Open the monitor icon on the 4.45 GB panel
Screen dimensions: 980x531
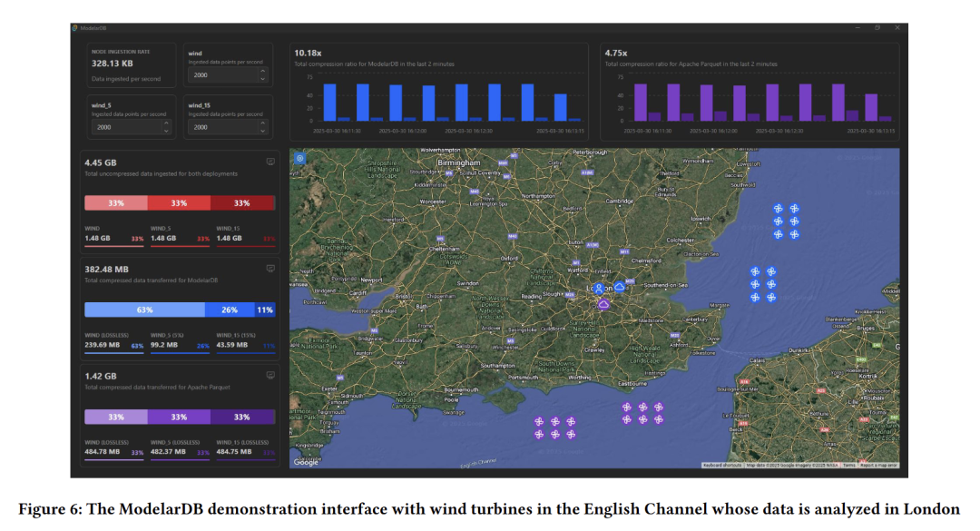(270, 162)
